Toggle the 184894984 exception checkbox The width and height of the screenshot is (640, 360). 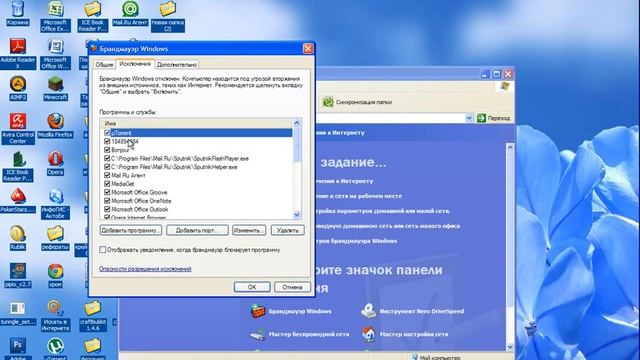(x=107, y=141)
